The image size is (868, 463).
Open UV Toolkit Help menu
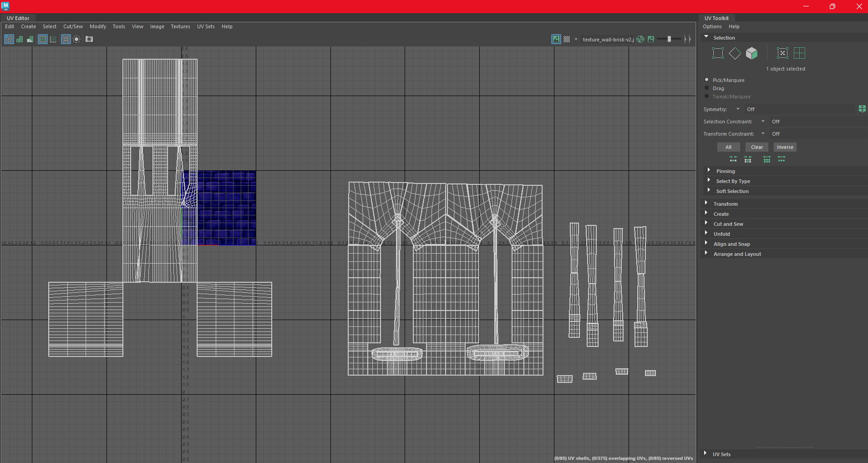click(x=734, y=26)
